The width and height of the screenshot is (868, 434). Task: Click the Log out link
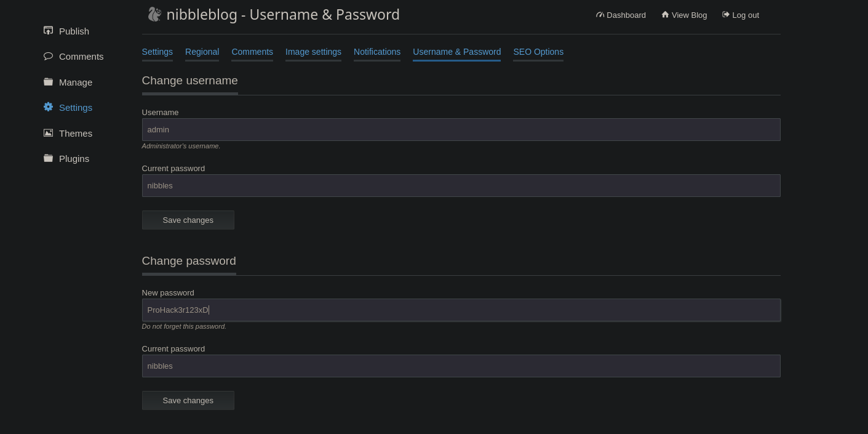(x=741, y=15)
